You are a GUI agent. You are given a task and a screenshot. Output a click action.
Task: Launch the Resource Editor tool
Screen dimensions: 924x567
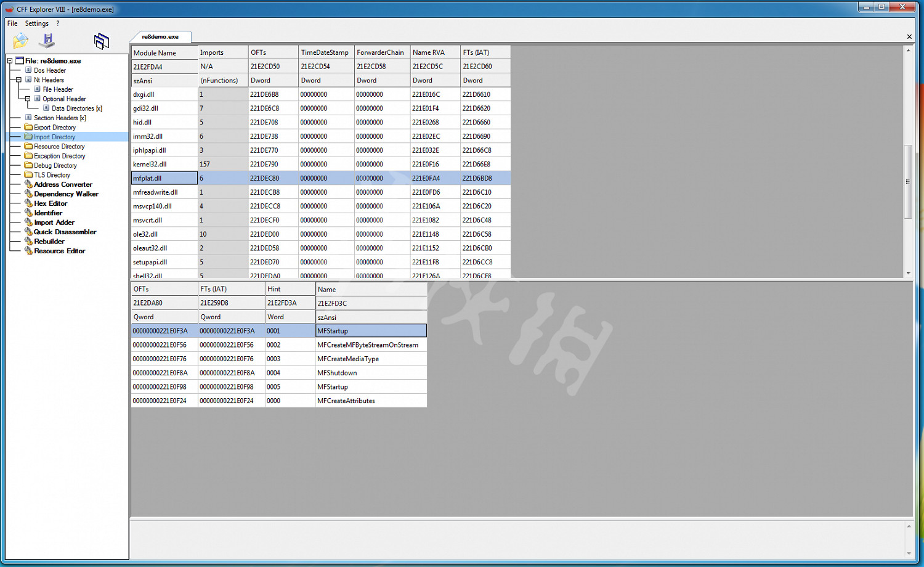59,251
